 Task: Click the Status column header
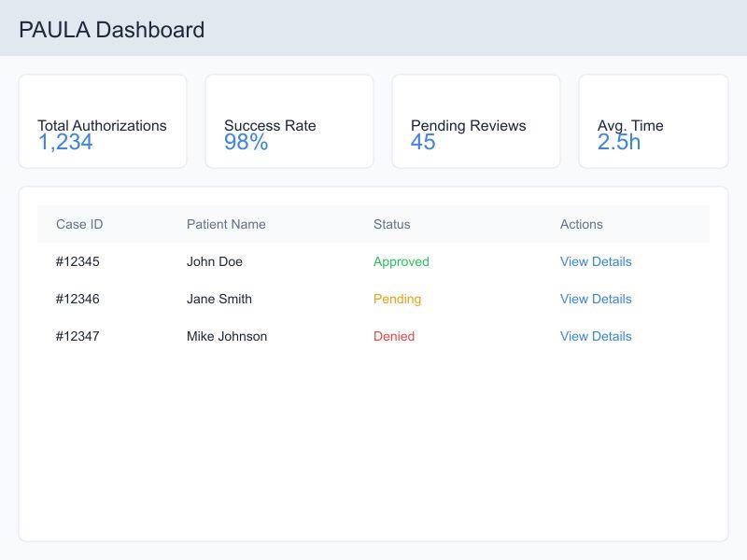[x=391, y=224]
